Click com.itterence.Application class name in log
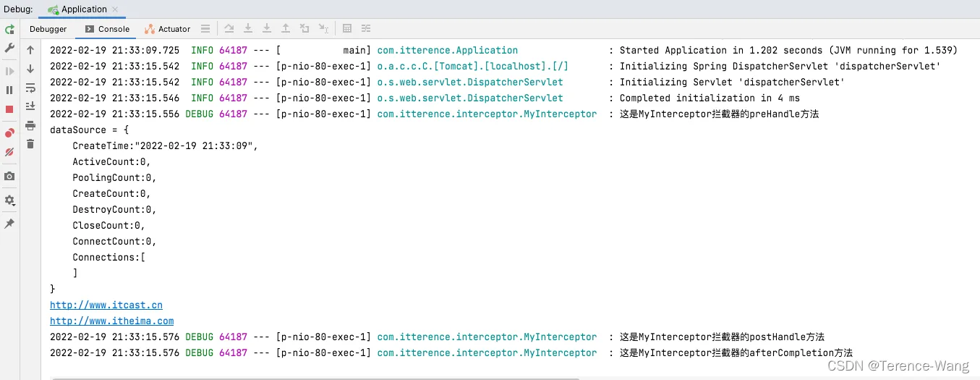Screen dimensions: 980x380 pos(448,51)
